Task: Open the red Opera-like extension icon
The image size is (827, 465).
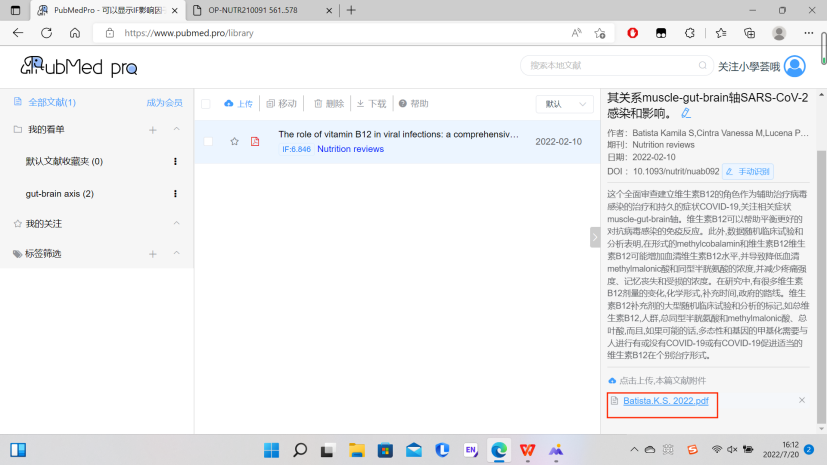Action: pos(632,33)
